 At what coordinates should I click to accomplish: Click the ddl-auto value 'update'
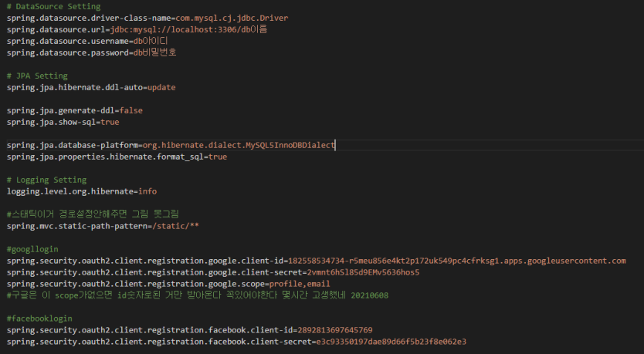pyautogui.click(x=161, y=87)
